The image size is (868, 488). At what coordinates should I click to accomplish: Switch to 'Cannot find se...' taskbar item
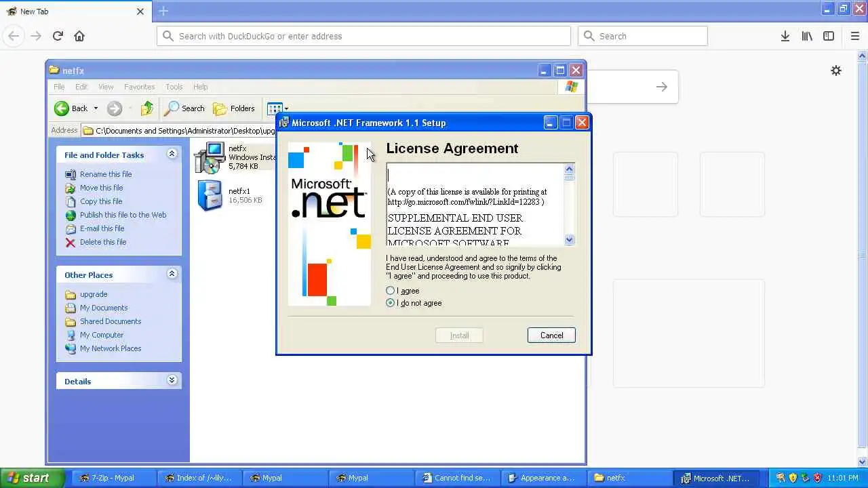click(x=456, y=478)
